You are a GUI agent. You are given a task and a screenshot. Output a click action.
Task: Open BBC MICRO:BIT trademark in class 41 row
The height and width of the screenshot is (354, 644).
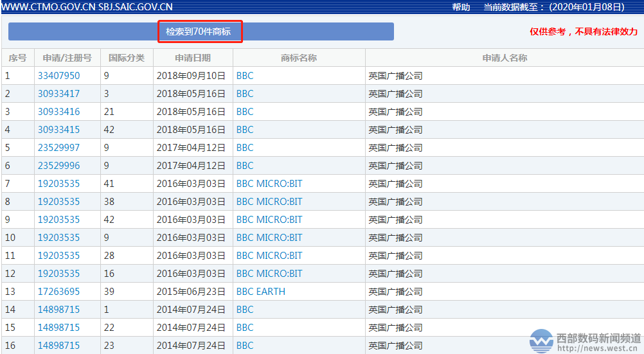269,184
